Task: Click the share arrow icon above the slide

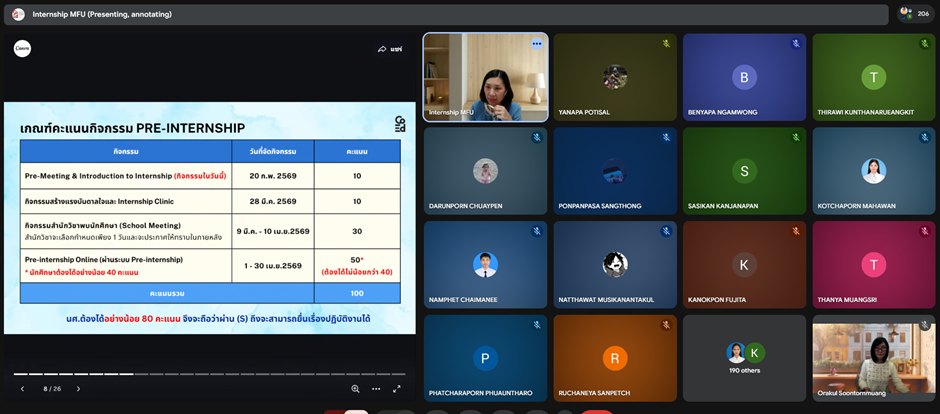Action: pos(382,48)
